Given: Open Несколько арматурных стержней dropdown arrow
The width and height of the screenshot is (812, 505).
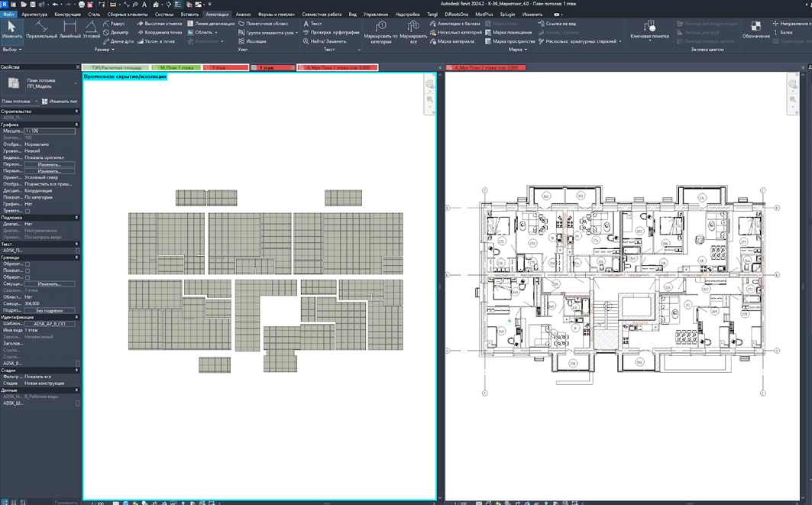Looking at the screenshot, I should pyautogui.click(x=620, y=41).
